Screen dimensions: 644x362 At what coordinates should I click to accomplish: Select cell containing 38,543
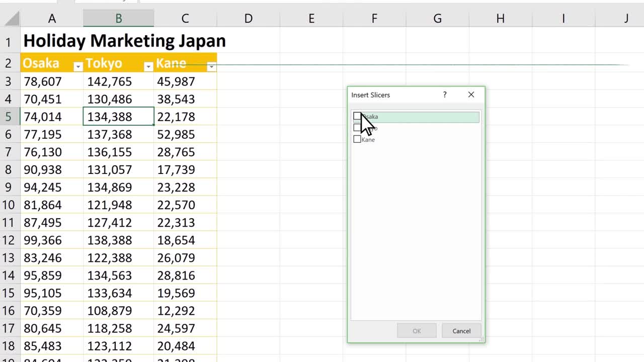(185, 99)
